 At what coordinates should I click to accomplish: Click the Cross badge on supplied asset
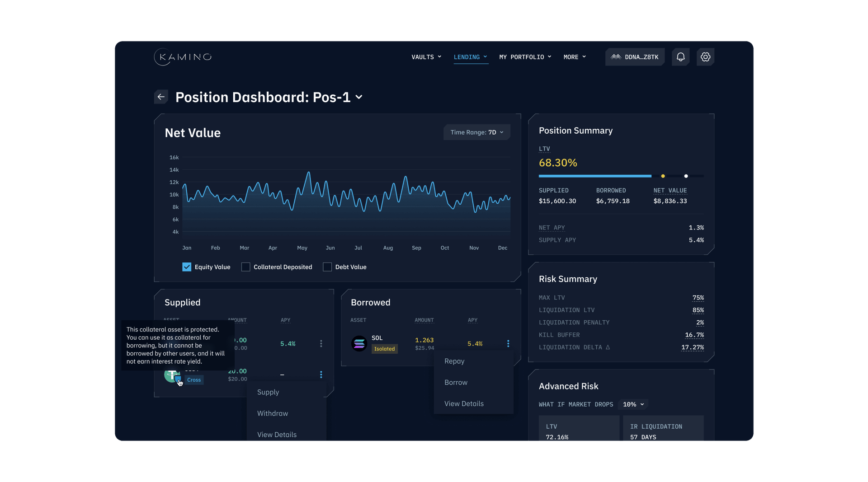(194, 380)
